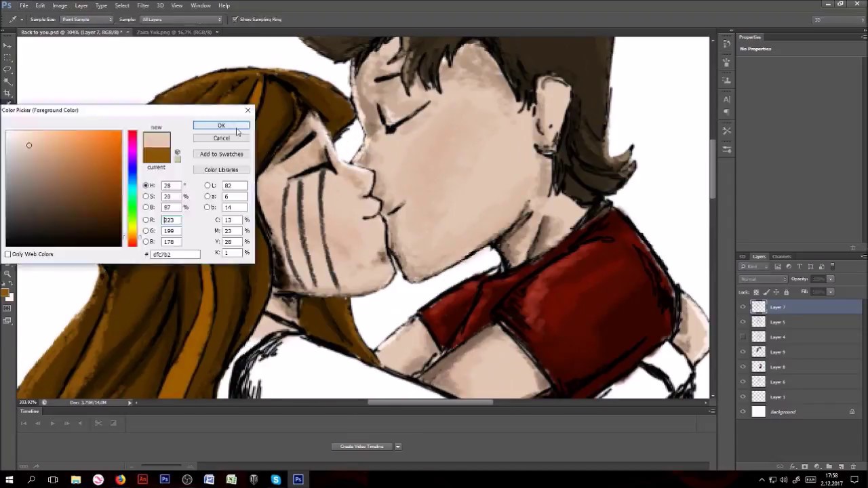This screenshot has width=868, height=488.
Task: Select the Magic Wand tool
Action: [7, 81]
